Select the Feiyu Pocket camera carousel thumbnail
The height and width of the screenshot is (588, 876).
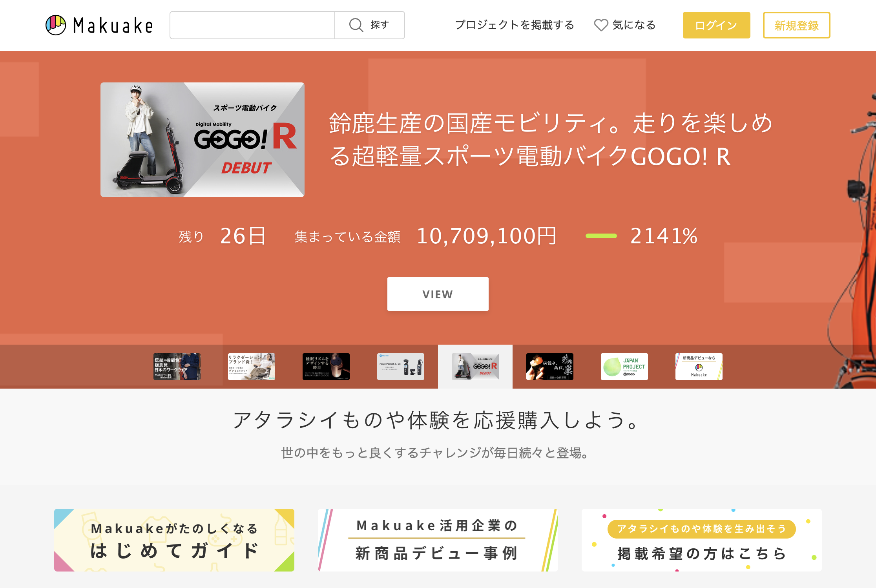[x=401, y=367]
